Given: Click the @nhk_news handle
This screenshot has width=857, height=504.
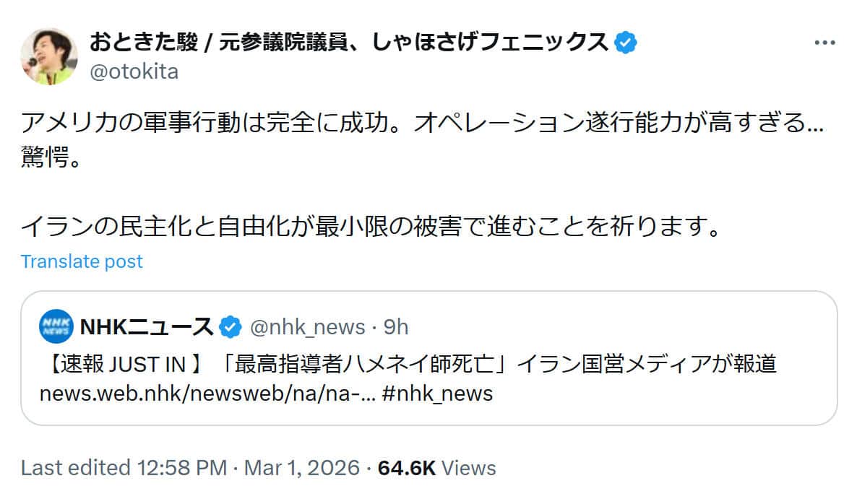Looking at the screenshot, I should pyautogui.click(x=307, y=326).
